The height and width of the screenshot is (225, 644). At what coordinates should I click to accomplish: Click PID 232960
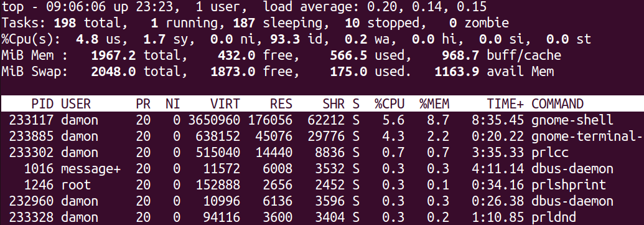tap(32, 201)
